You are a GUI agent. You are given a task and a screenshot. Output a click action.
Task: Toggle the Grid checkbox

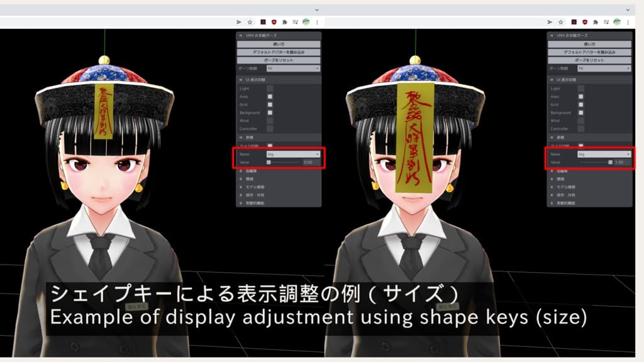pyautogui.click(x=270, y=104)
